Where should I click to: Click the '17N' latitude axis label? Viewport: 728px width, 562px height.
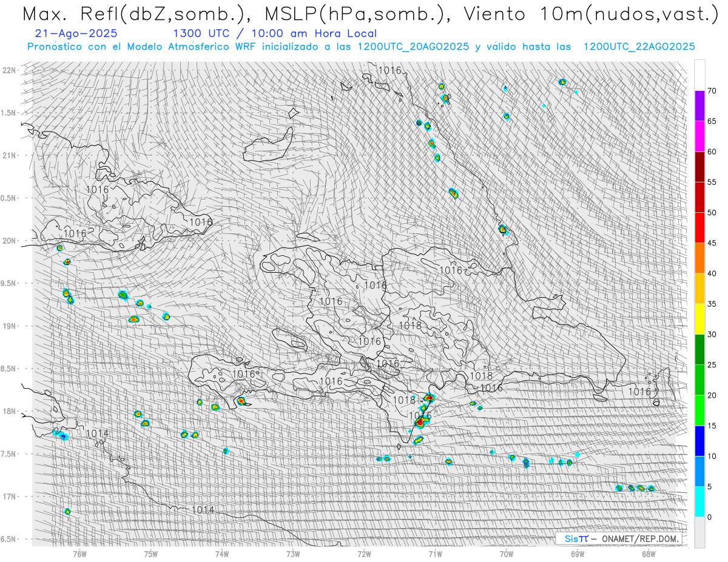tap(9, 497)
